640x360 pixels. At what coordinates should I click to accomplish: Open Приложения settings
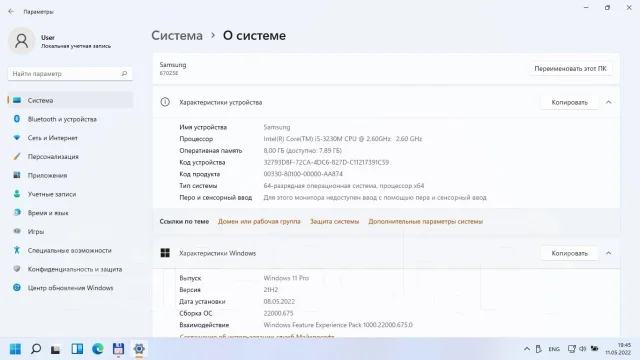point(70,176)
